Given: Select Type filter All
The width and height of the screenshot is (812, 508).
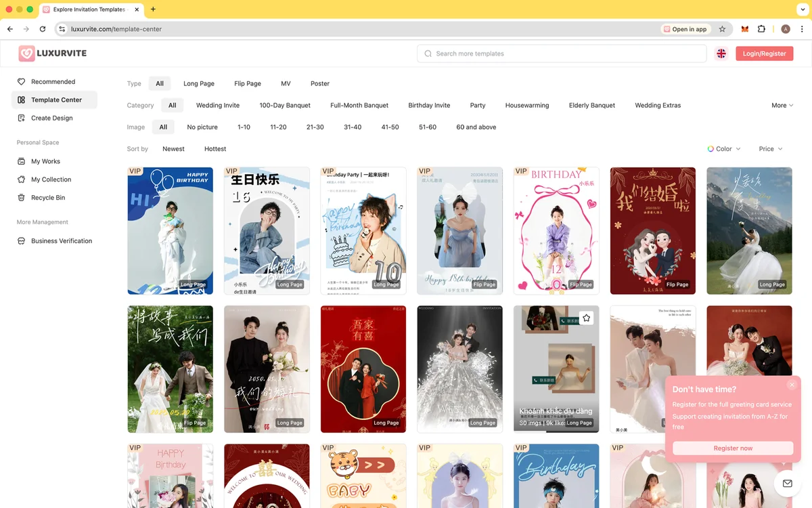Looking at the screenshot, I should 160,83.
